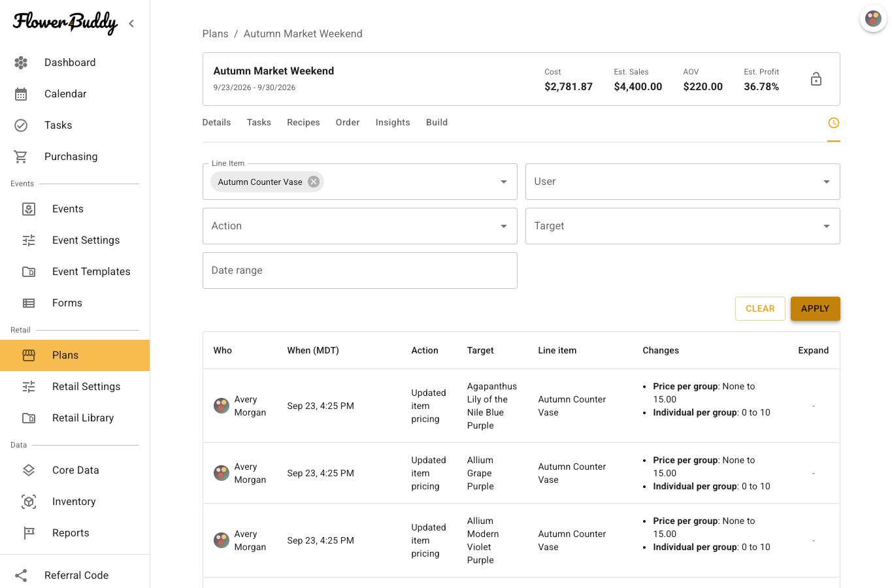Click the Event Settings sliders icon
The width and height of the screenshot is (892, 588).
pos(29,240)
